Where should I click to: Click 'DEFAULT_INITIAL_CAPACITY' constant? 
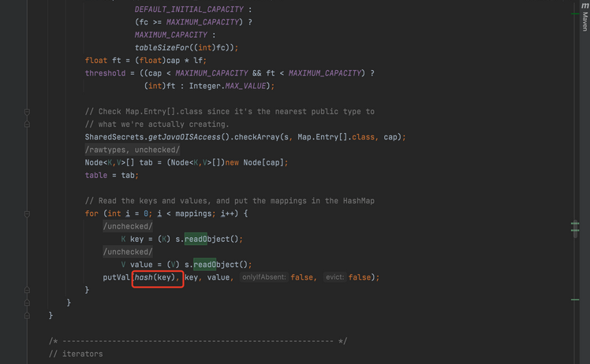tap(189, 9)
